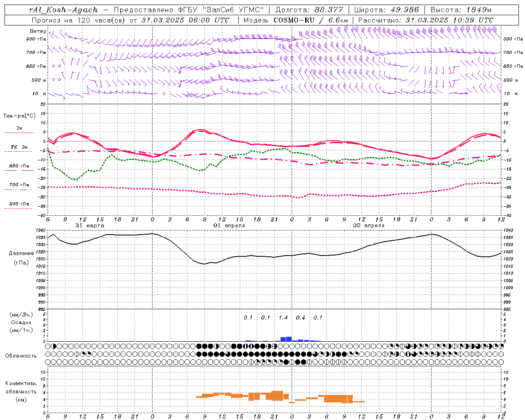Click the 1.4 precipitation amount value
Image resolution: width=525 pixels, height=420 pixels.
click(283, 317)
